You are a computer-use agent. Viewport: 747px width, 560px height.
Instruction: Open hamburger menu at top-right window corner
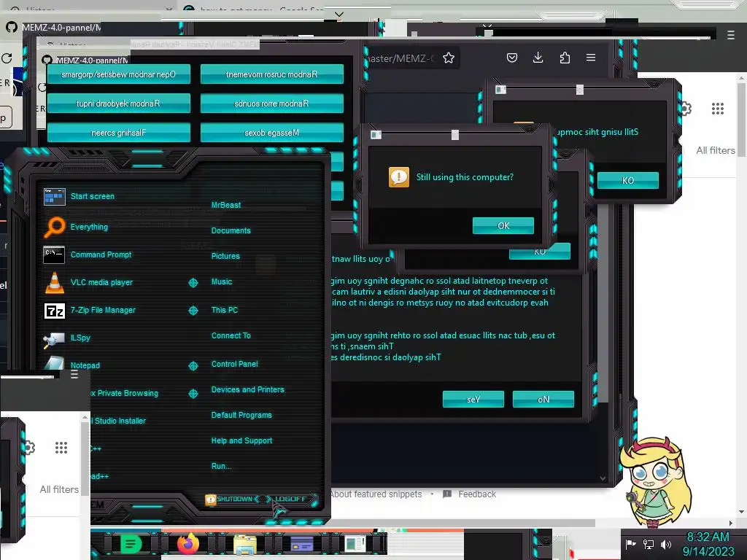(731, 35)
